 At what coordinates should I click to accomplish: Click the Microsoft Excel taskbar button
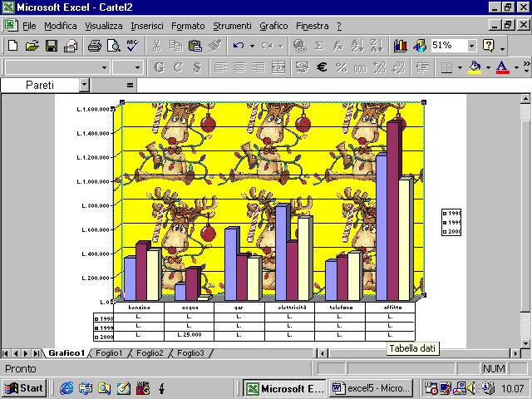click(x=284, y=388)
